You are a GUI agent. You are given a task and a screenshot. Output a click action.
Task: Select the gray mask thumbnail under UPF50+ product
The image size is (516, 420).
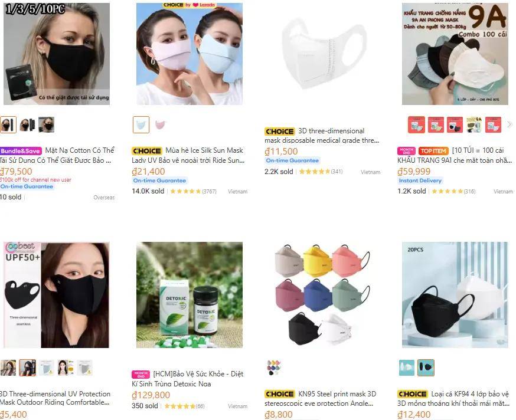[x=84, y=367]
